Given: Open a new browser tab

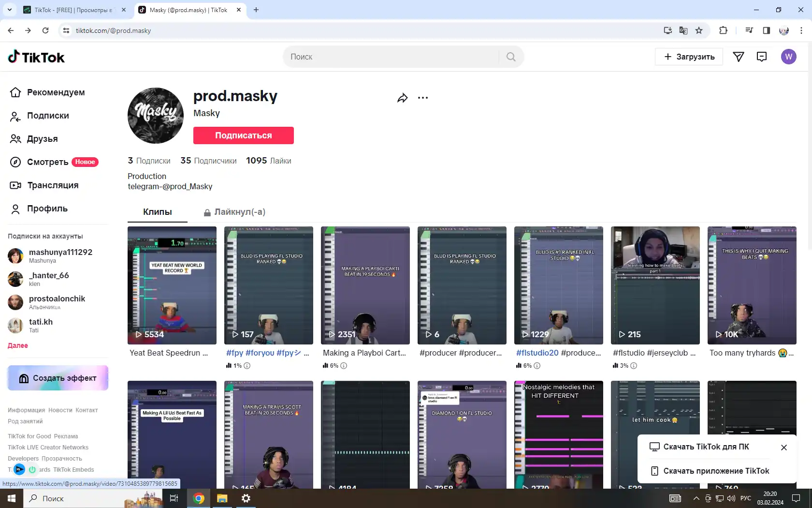Looking at the screenshot, I should (256, 10).
